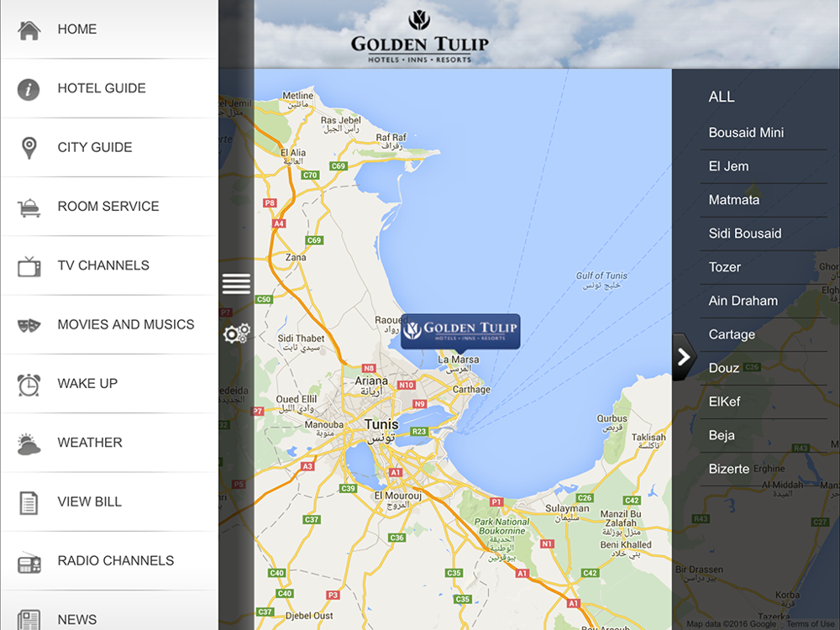This screenshot has width=840, height=630.
Task: Select the VIEW BILL menu entry
Action: pos(109,502)
